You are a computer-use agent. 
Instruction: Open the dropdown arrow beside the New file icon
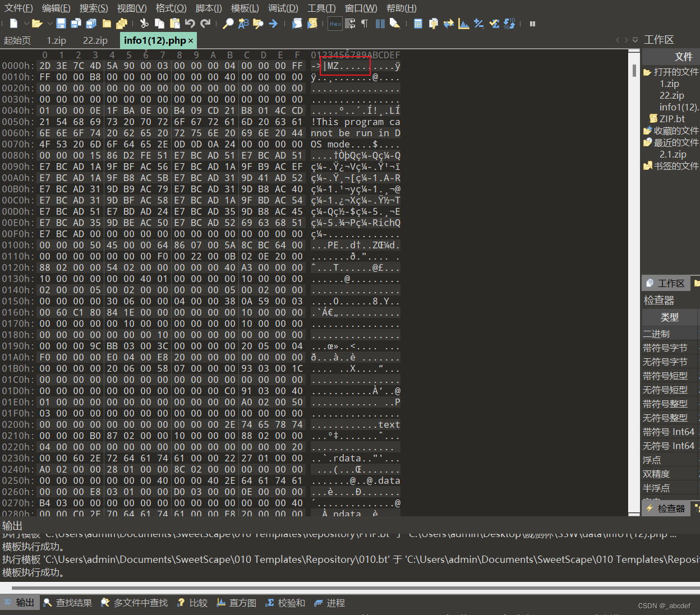pos(26,24)
